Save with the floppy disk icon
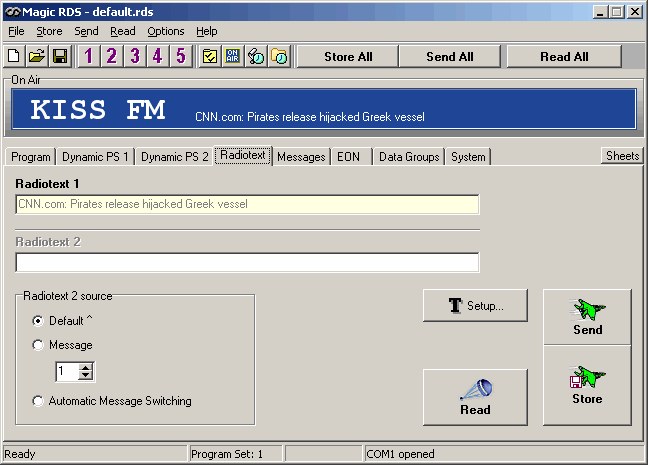The image size is (648, 465). pos(60,56)
